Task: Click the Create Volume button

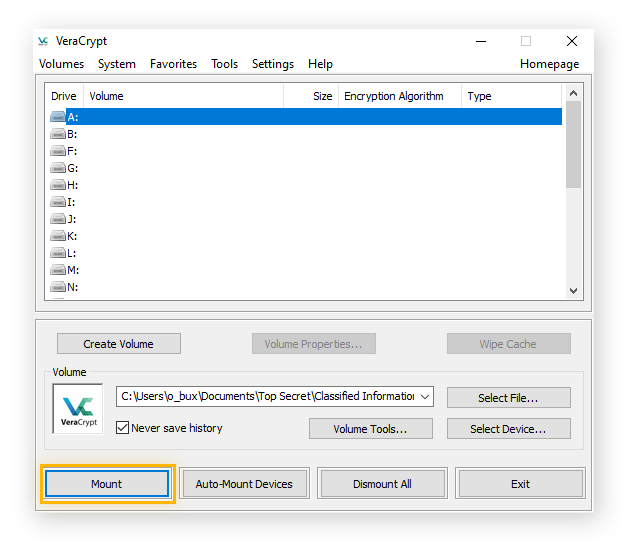Action: [118, 344]
